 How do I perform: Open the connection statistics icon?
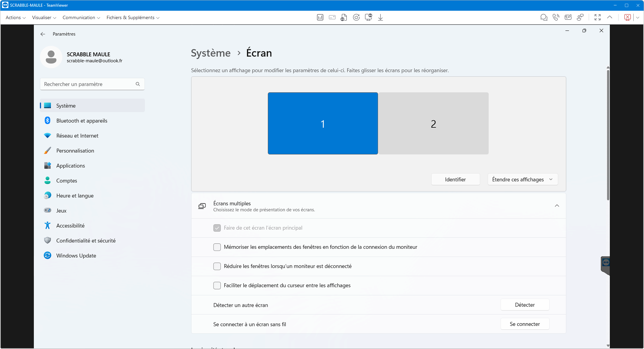(x=320, y=17)
